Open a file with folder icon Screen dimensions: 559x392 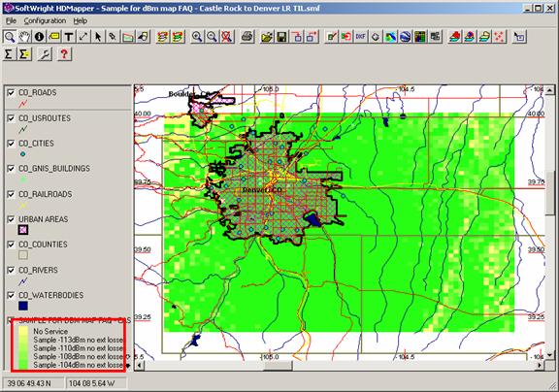[267, 37]
